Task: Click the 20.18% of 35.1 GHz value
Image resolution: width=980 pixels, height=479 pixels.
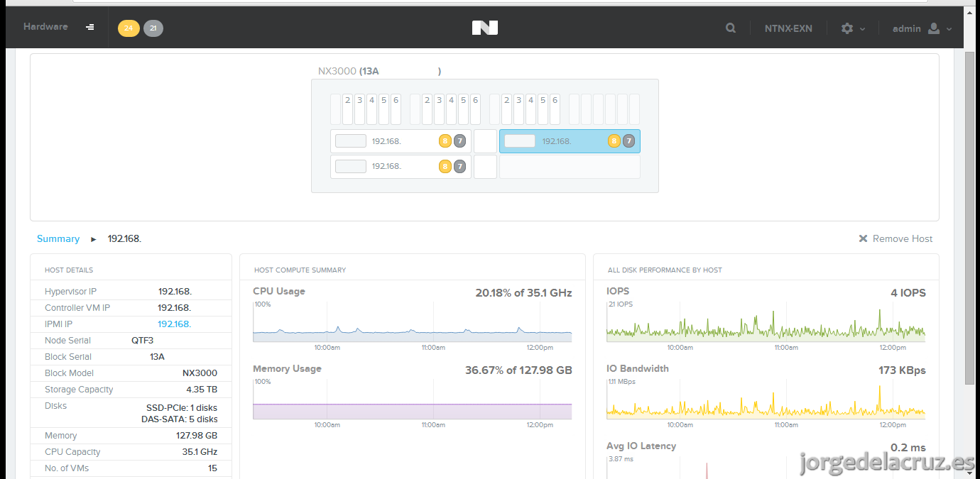Action: (x=523, y=292)
